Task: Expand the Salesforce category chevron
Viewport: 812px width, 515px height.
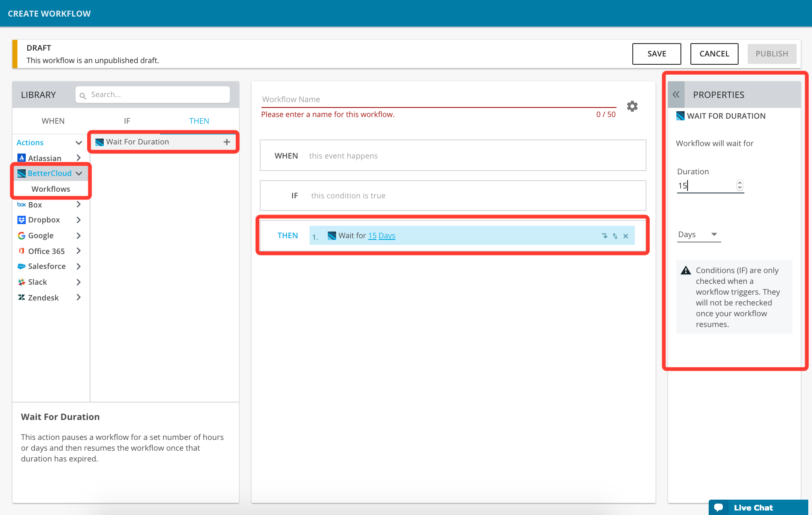Action: pos(78,266)
